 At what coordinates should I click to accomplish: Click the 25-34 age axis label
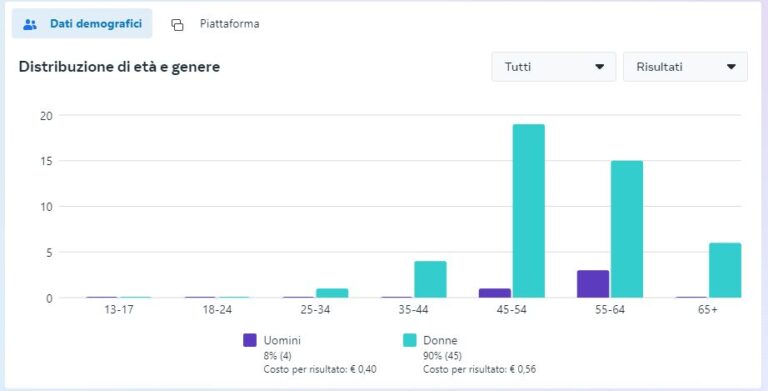coord(315,310)
